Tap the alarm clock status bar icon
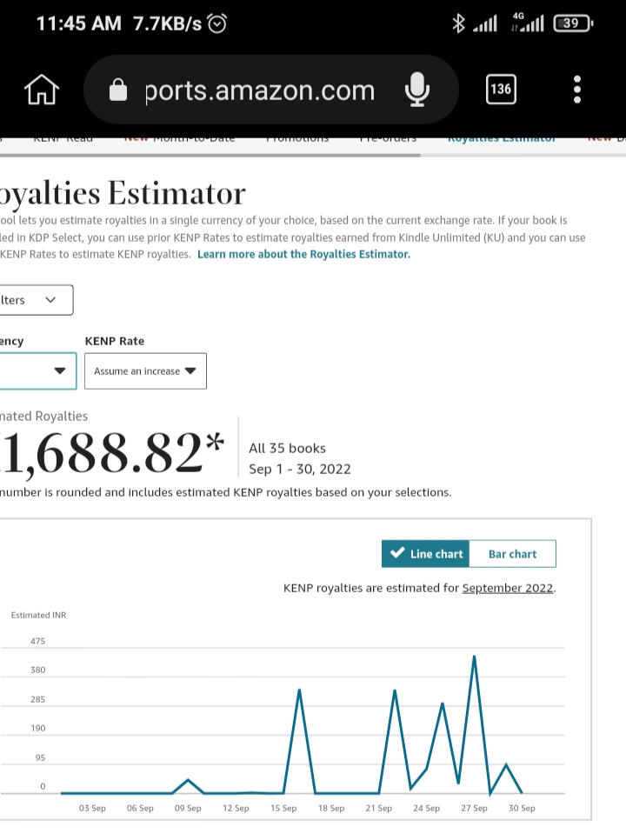The height and width of the screenshot is (840, 626). 216,23
